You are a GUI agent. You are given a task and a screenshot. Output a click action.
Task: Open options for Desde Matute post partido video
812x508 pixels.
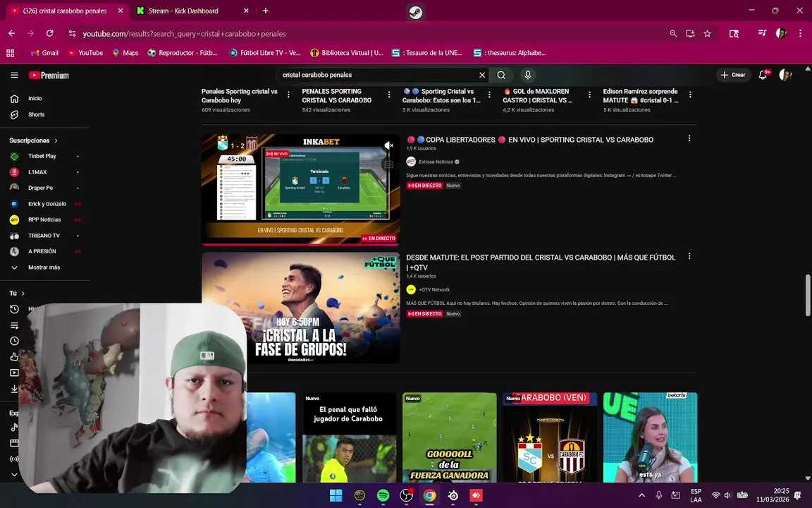[x=689, y=256]
